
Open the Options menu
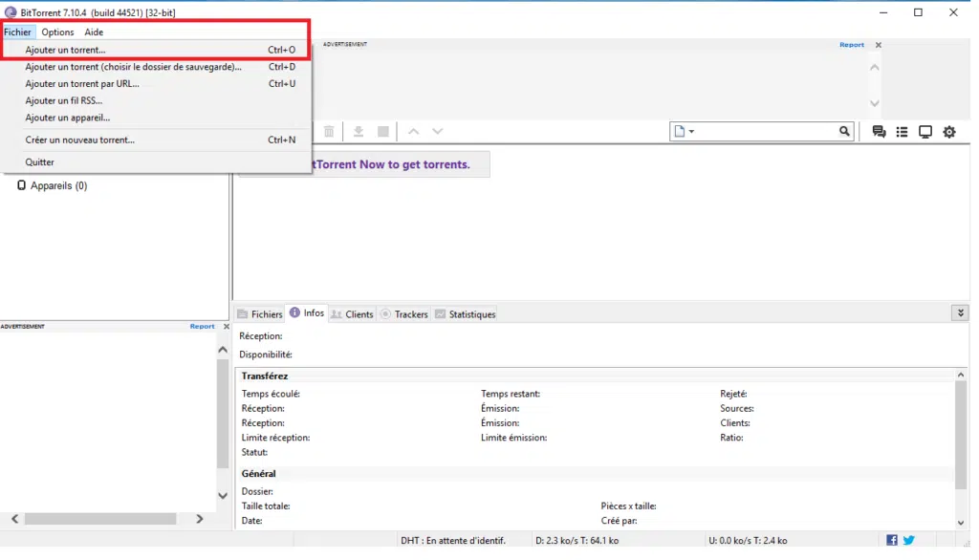point(57,32)
